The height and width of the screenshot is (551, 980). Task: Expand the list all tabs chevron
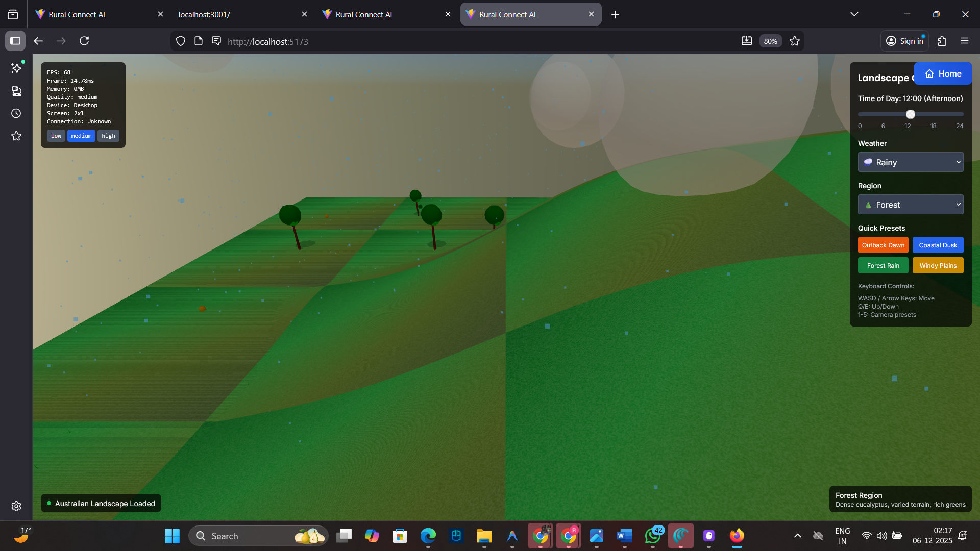(854, 14)
